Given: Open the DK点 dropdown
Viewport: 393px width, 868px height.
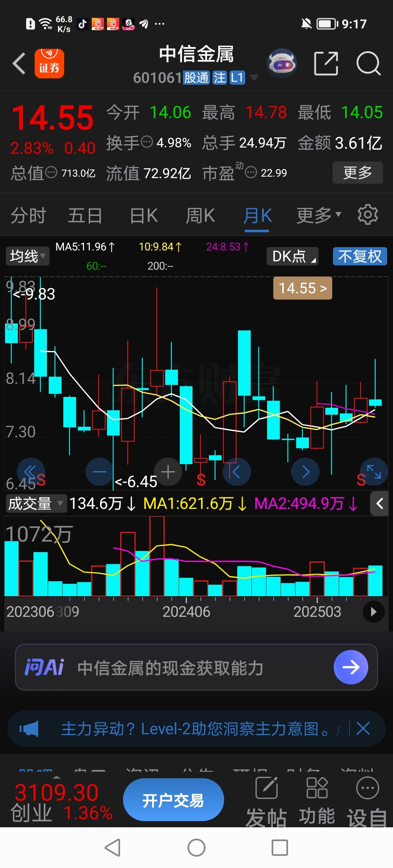Looking at the screenshot, I should tap(293, 256).
